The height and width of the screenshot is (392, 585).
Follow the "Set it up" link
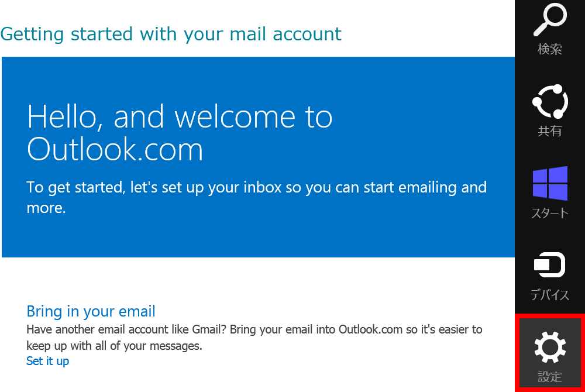click(48, 361)
